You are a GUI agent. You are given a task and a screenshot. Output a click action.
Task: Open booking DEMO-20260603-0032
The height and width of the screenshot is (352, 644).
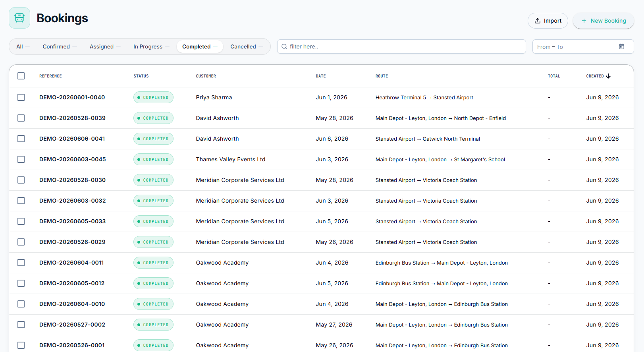(x=72, y=201)
